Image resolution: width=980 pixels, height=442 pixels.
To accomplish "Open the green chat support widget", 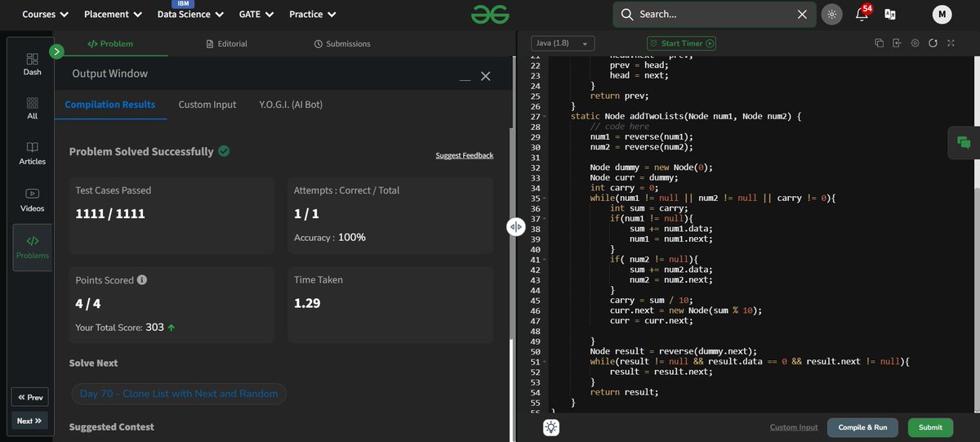I will (x=964, y=142).
